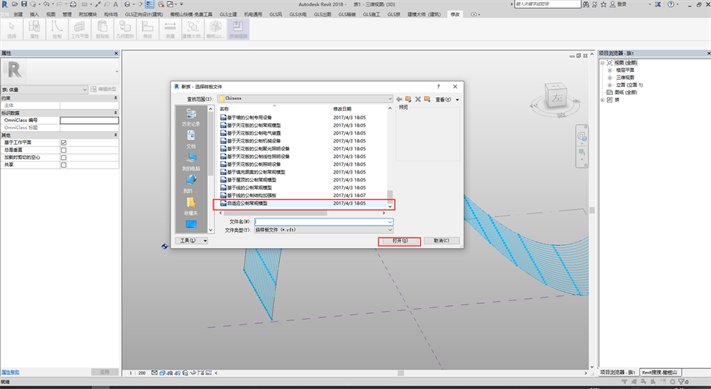Open the 历史记录 place in the dialog sidebar

191,117
